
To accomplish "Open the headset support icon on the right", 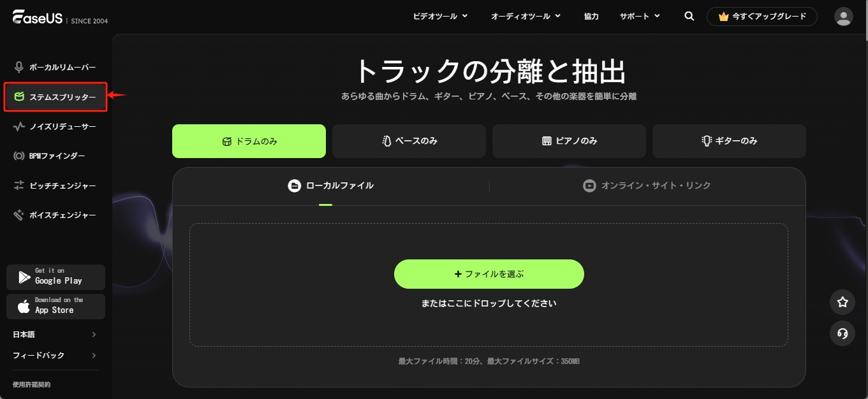I will [x=842, y=333].
